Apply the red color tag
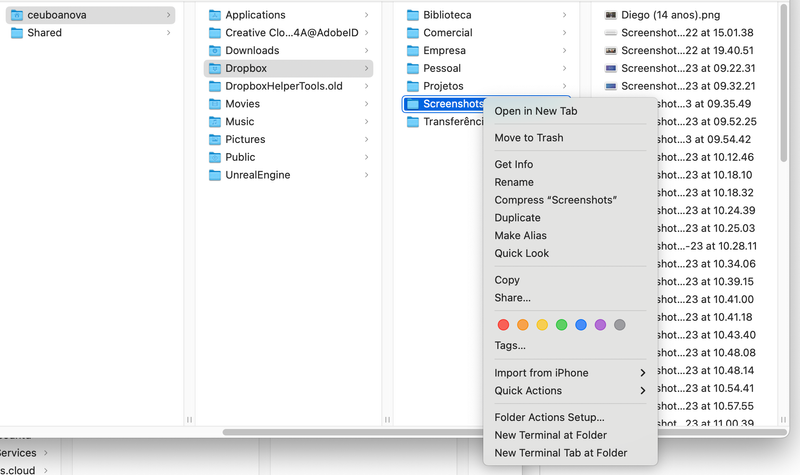800x475 pixels. (503, 325)
